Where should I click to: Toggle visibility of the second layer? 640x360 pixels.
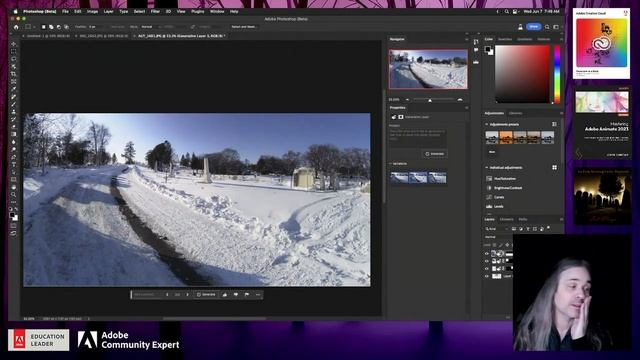coord(487,261)
